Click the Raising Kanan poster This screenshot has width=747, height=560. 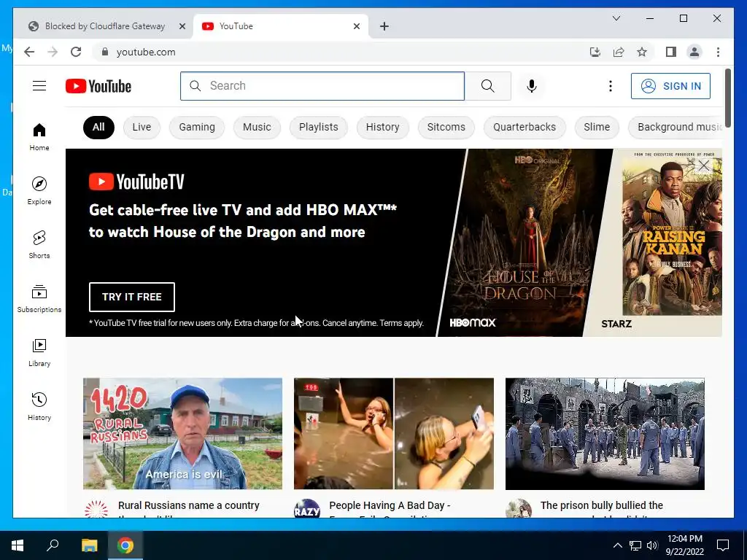coord(672,237)
